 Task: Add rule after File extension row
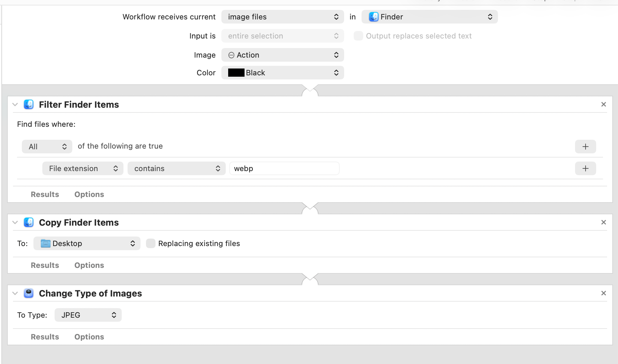585,168
